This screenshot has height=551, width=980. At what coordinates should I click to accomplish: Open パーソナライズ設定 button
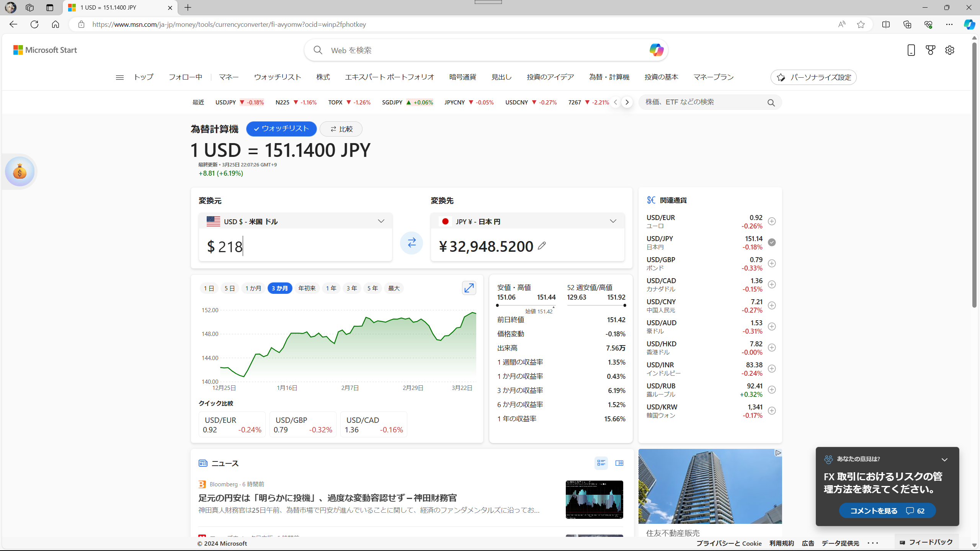coord(813,77)
